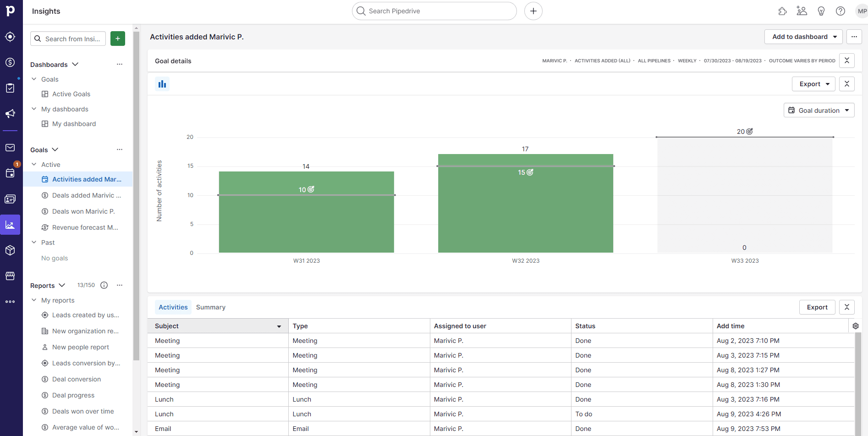Open Contacts card icon in sidebar

coord(10,199)
